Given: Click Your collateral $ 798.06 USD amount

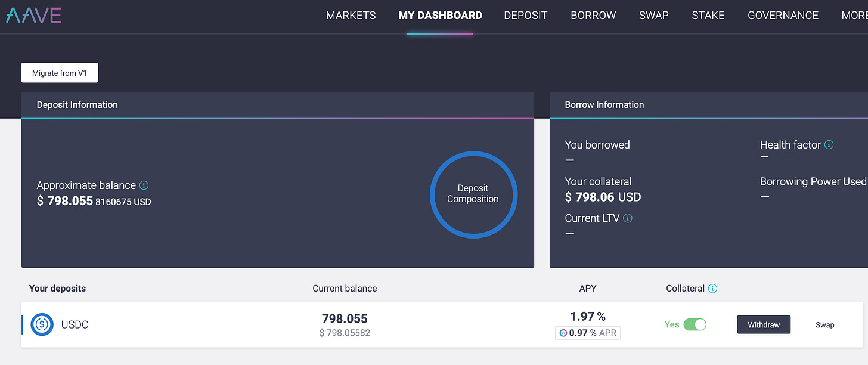Looking at the screenshot, I should (603, 197).
